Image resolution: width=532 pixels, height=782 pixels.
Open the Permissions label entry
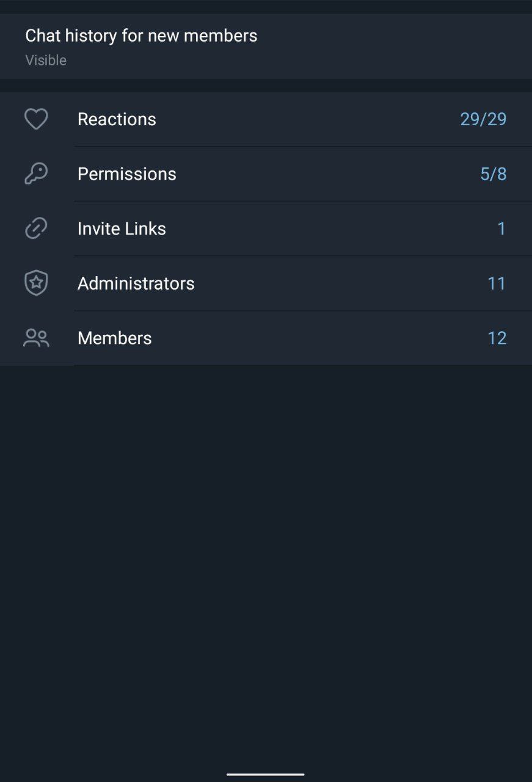(x=127, y=174)
